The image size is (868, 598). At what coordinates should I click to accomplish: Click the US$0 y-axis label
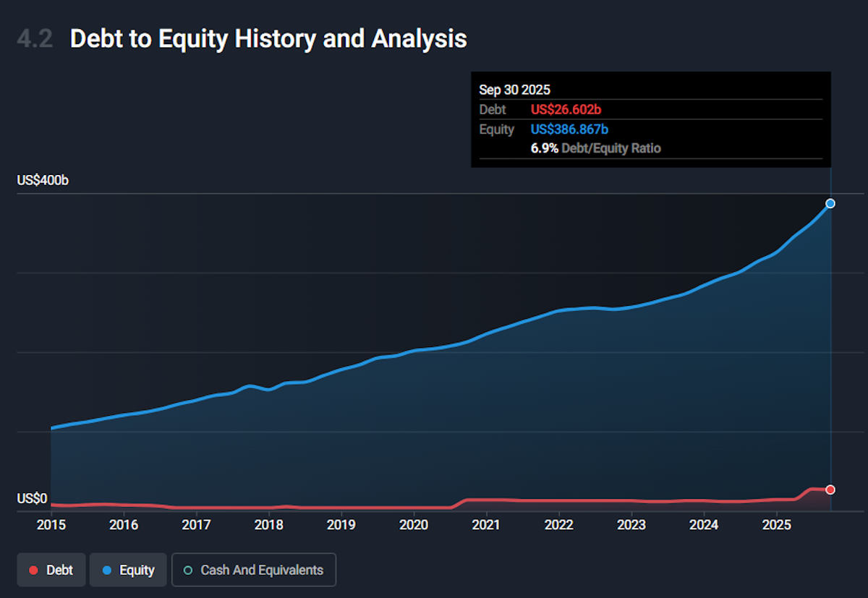click(x=32, y=499)
